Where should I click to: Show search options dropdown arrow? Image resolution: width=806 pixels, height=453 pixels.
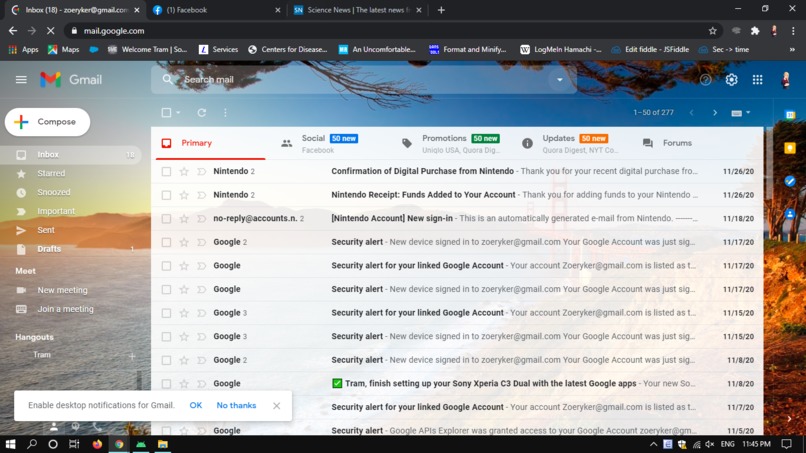[x=560, y=80]
